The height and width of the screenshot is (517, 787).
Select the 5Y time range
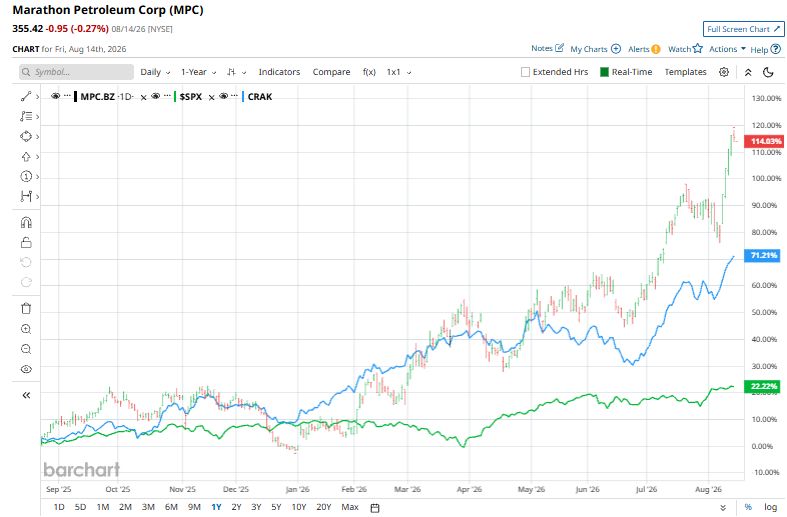276,507
